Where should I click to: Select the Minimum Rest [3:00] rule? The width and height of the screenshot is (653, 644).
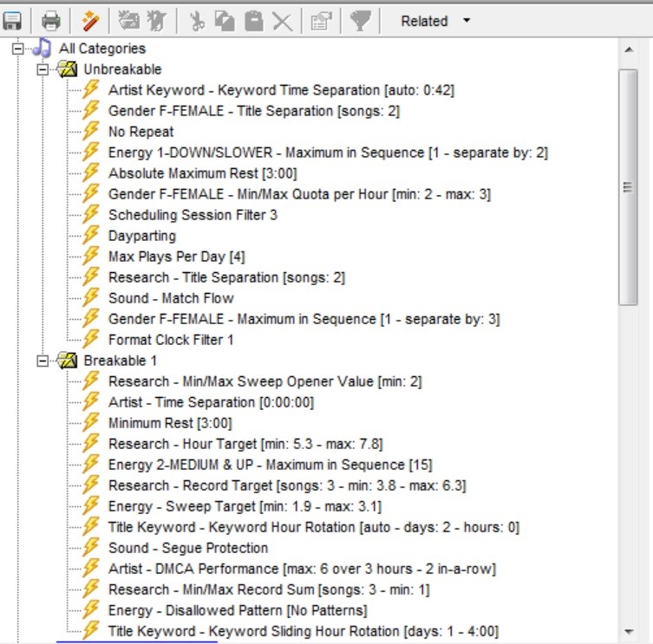coord(170,423)
